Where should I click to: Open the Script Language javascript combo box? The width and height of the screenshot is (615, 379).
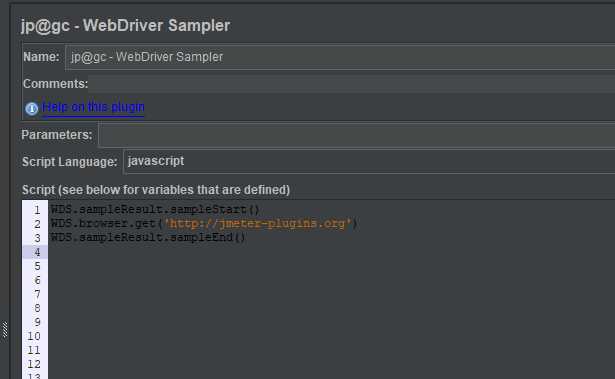pyautogui.click(x=369, y=162)
